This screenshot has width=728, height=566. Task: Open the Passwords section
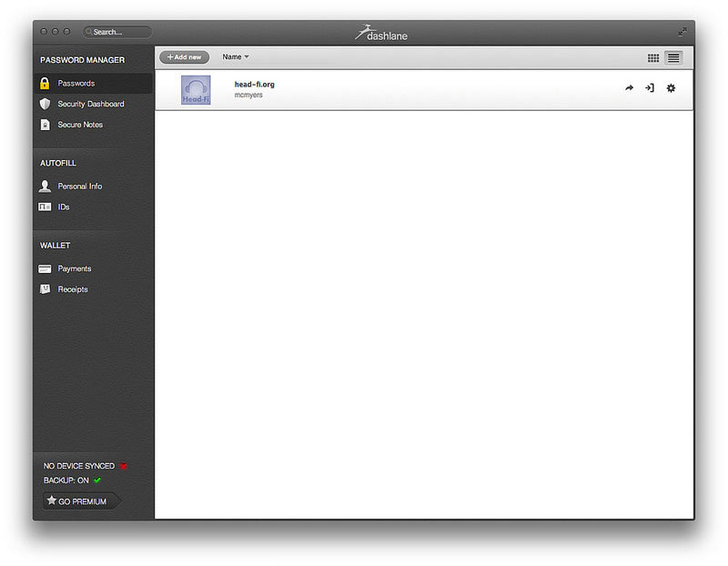[94, 84]
